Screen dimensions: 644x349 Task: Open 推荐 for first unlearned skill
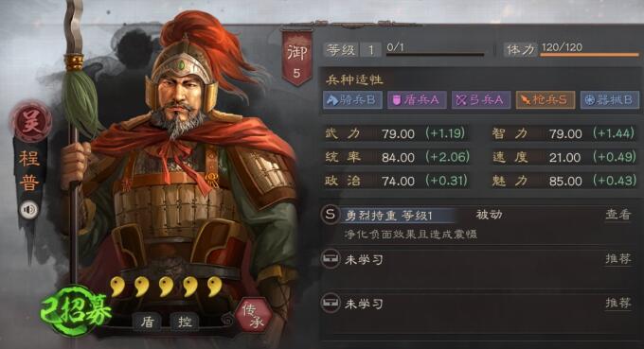click(x=618, y=259)
